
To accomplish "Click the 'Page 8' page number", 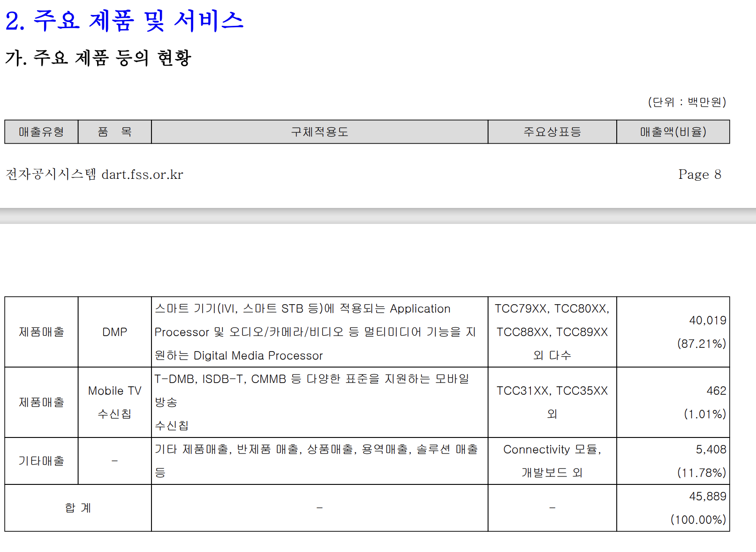I will 700,175.
